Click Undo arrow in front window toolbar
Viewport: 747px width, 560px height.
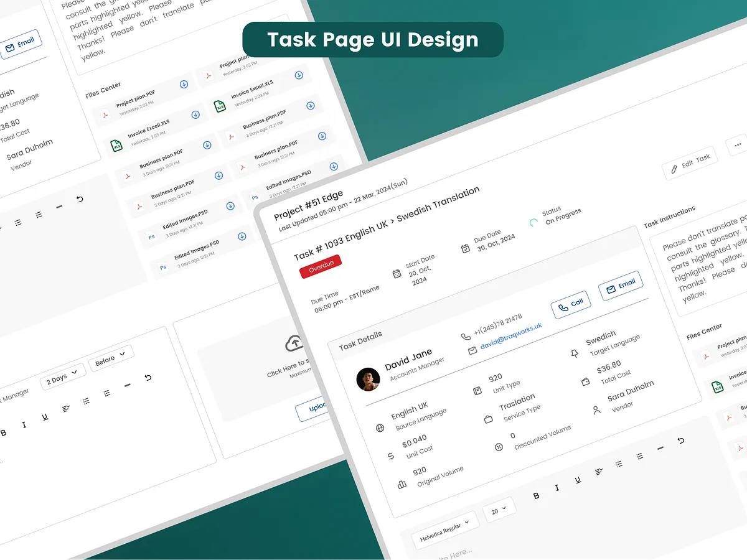click(681, 441)
